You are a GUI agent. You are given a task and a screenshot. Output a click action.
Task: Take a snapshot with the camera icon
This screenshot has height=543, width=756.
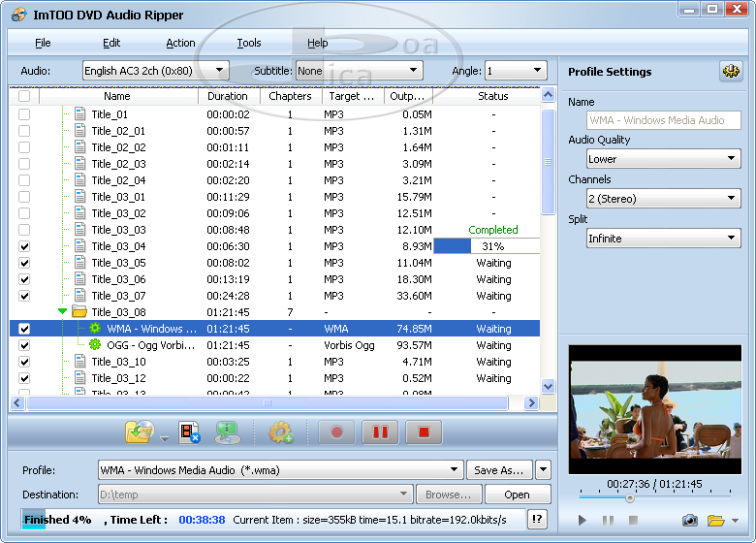pos(689,521)
